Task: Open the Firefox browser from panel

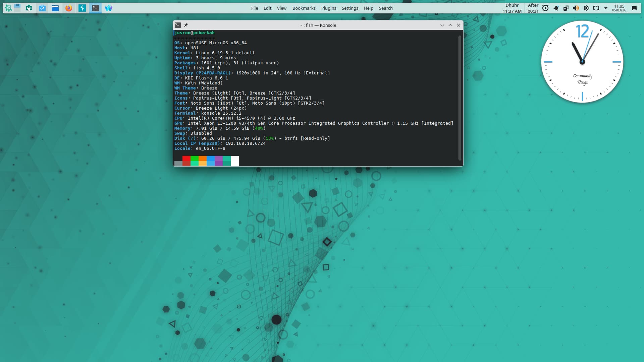Action: point(69,8)
